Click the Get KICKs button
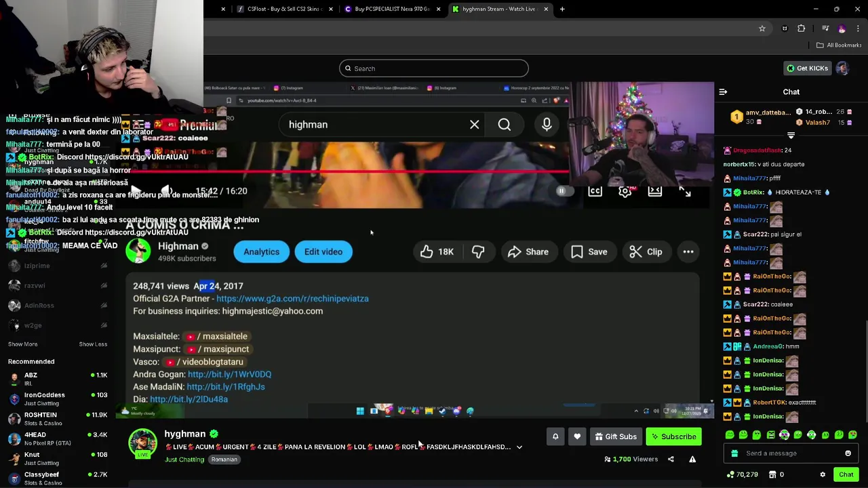This screenshot has height=488, width=868. [x=807, y=68]
